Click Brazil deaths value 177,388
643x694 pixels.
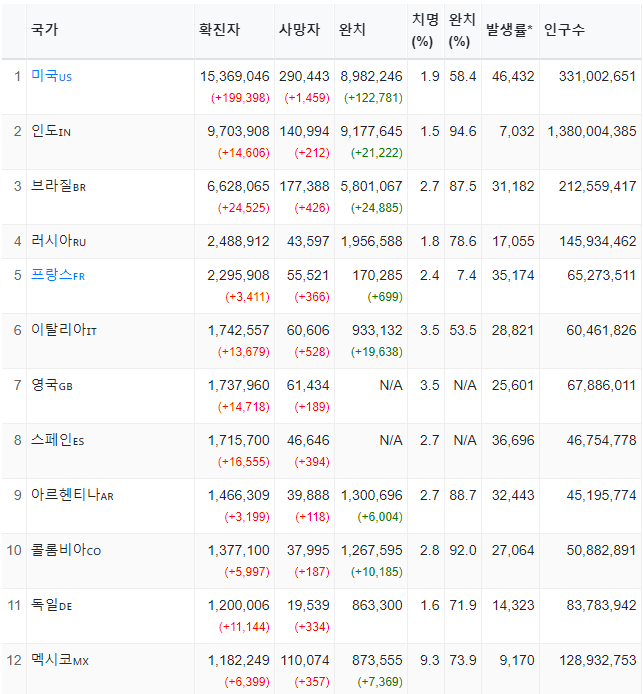click(x=304, y=186)
